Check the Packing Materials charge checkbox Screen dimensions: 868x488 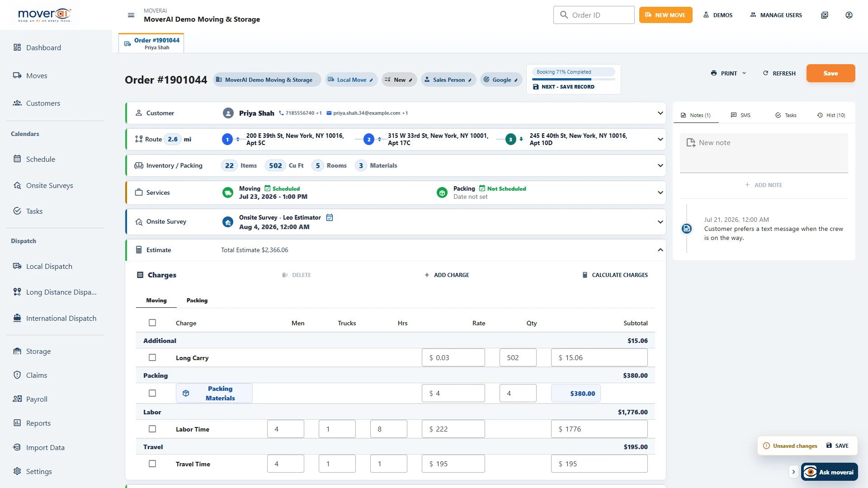[152, 393]
